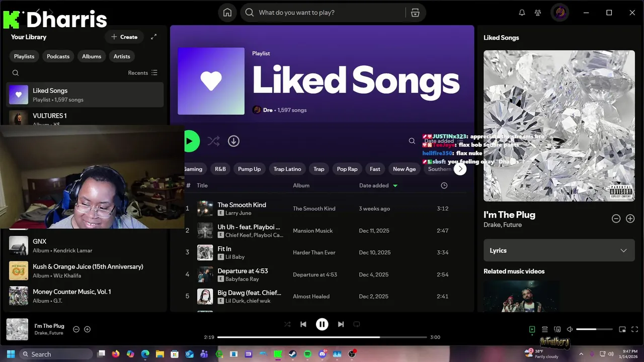
Task: Filter library by Playlists
Action: [24, 56]
